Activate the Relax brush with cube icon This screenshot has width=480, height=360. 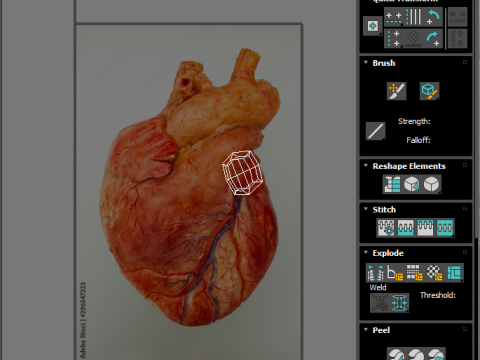429,91
